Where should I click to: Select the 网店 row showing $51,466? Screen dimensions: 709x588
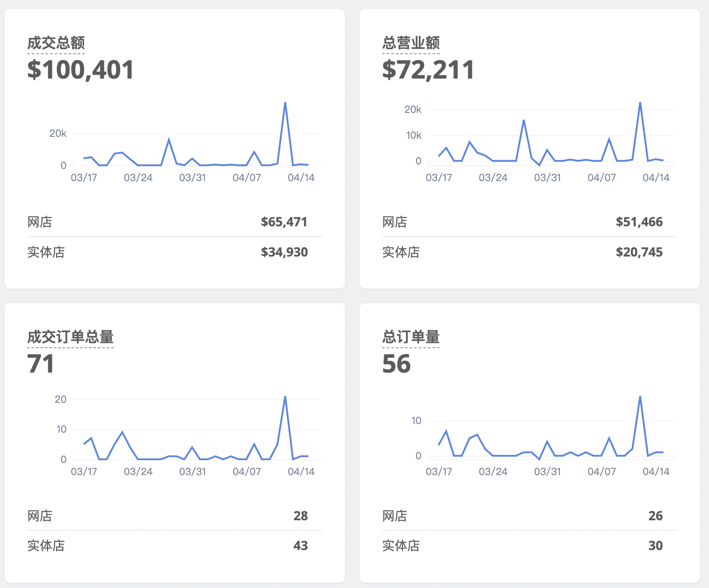click(x=530, y=222)
